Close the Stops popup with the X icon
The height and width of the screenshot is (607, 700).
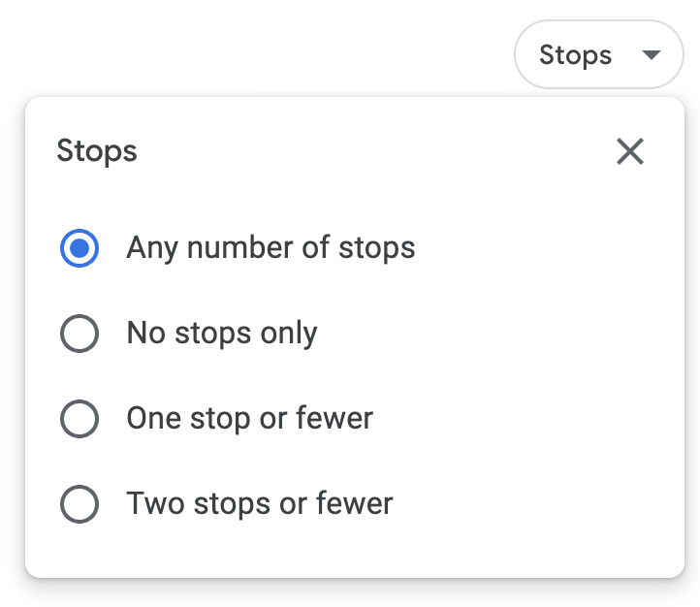pyautogui.click(x=630, y=151)
